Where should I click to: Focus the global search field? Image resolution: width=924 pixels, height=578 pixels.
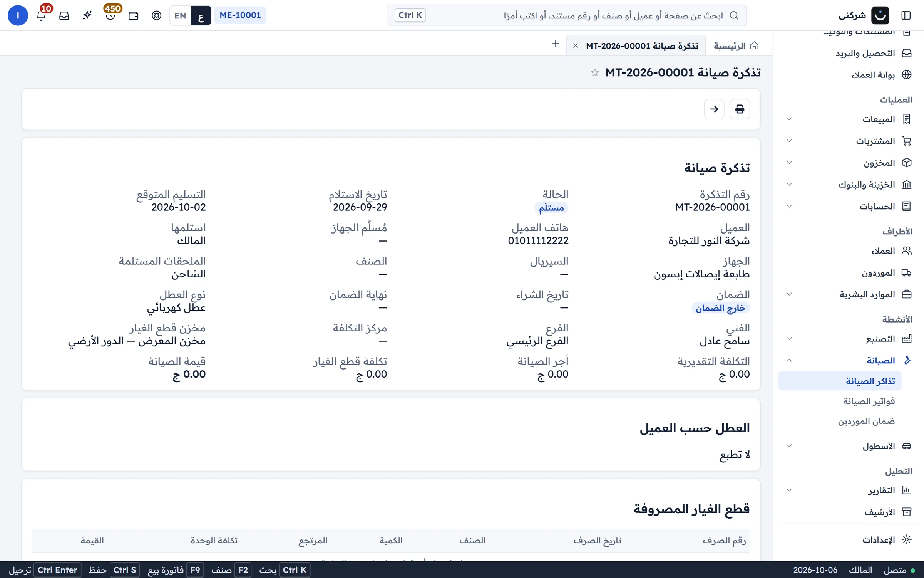pyautogui.click(x=567, y=15)
